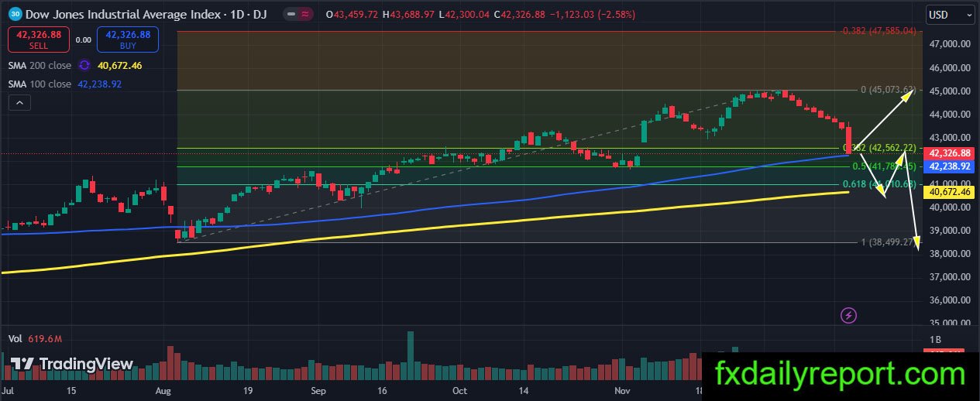This screenshot has height=401, width=980.
Task: Click the yellow 40,672.46 axis label
Action: point(949,190)
